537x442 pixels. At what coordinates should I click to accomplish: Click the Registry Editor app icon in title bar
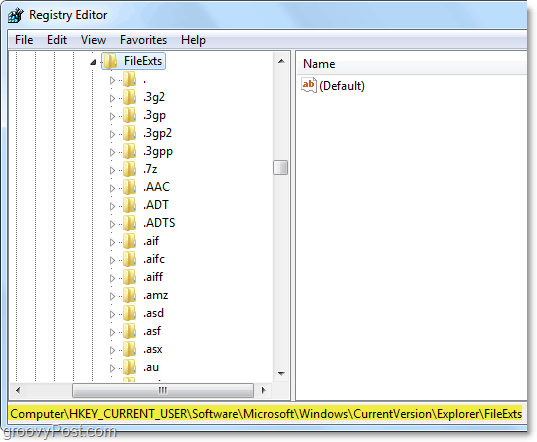16,15
